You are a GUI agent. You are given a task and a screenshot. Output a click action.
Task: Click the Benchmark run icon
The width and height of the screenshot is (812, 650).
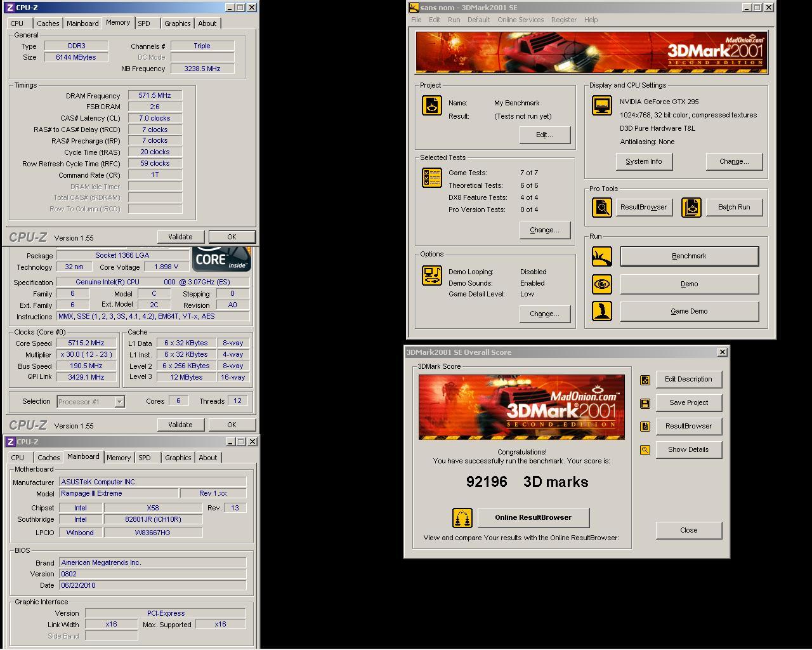point(602,256)
